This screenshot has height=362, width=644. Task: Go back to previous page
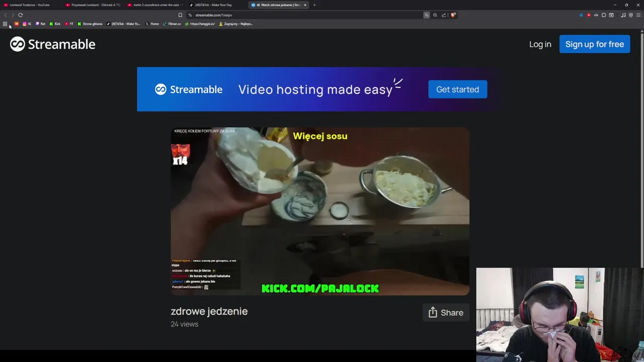[x=6, y=15]
